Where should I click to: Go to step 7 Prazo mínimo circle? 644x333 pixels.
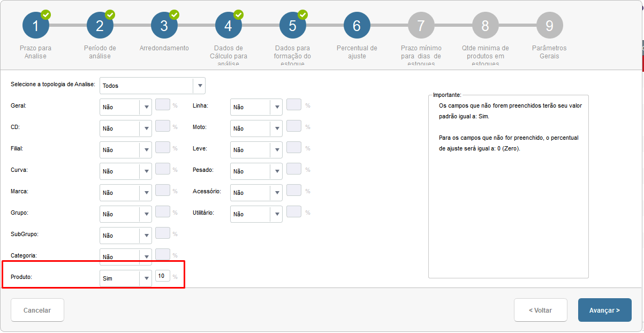(421, 25)
